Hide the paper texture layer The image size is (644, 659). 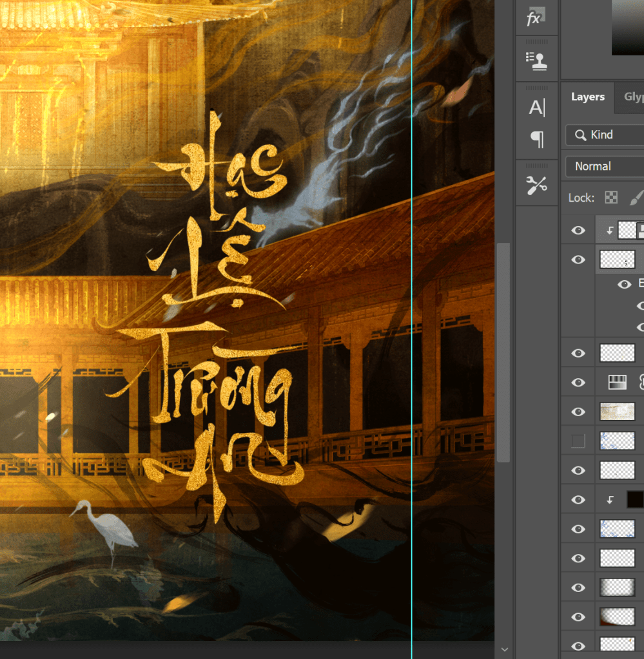(x=578, y=412)
